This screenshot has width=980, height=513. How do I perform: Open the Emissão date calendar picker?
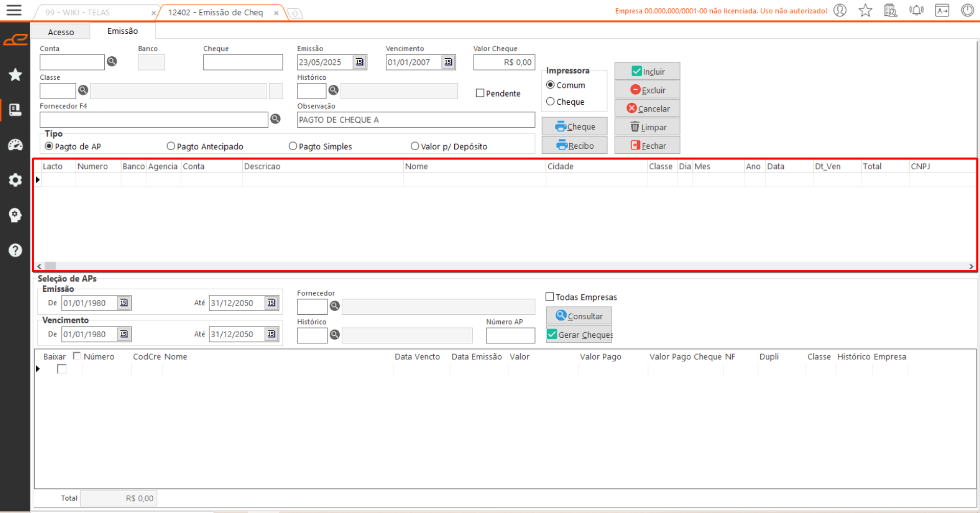coord(360,62)
